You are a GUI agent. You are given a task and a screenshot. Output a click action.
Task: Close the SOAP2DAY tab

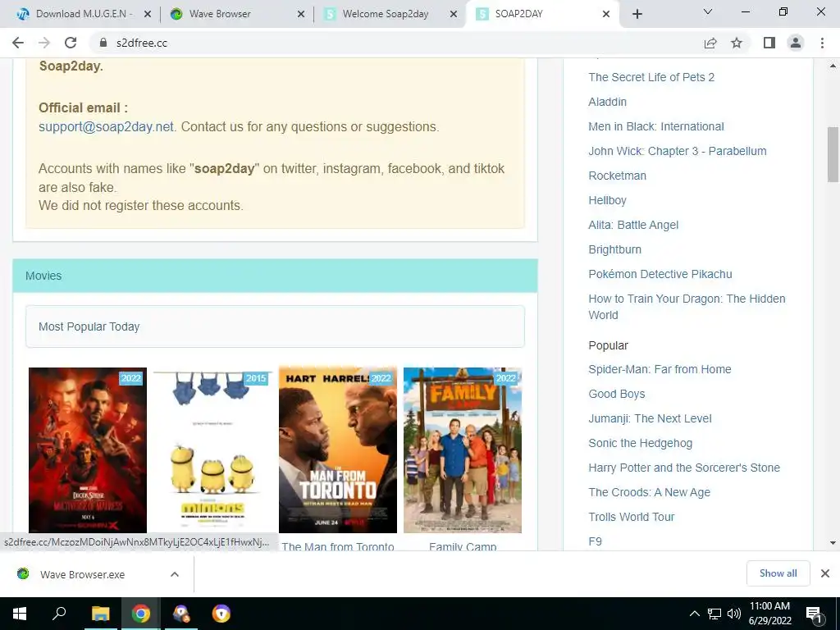tap(606, 14)
